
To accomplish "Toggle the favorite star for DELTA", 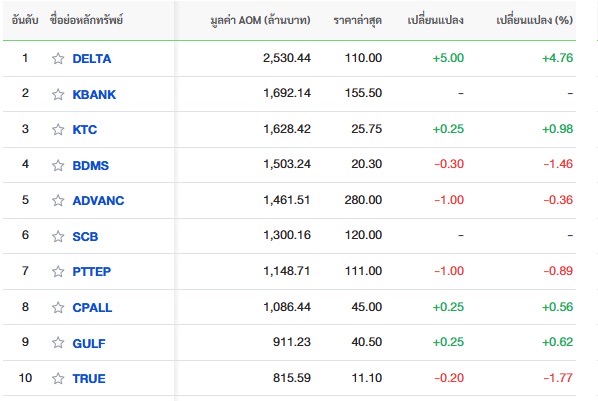I will tap(58, 58).
